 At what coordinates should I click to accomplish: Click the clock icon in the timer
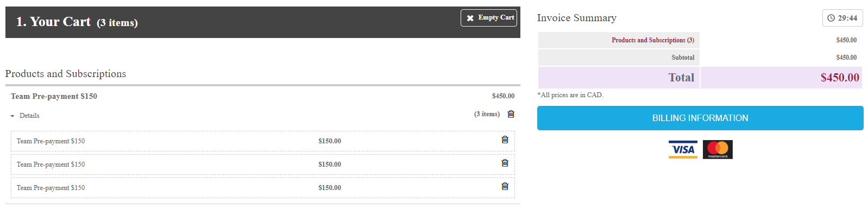831,18
